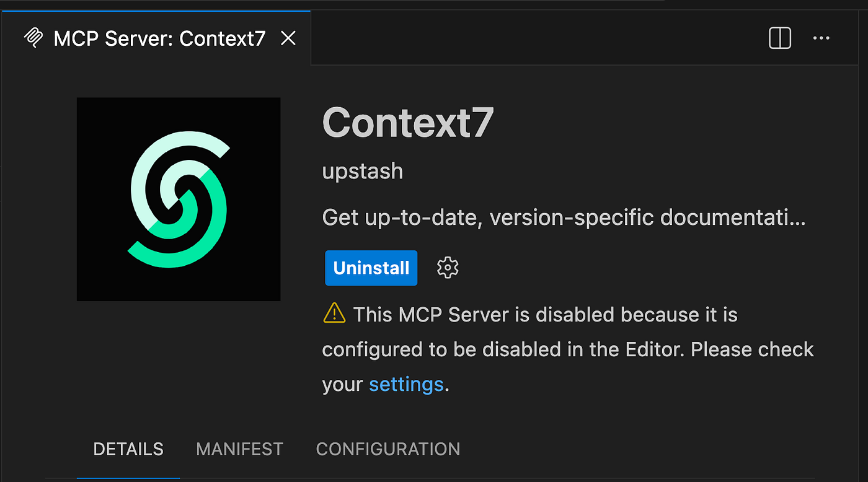Click the MCP paperclip icon on the tab
The width and height of the screenshot is (868, 482).
[x=34, y=38]
